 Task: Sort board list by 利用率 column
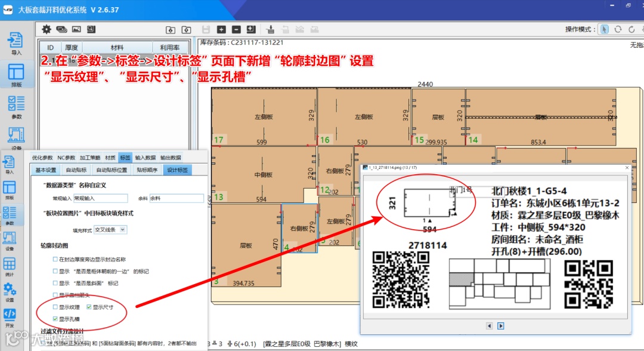pos(171,48)
